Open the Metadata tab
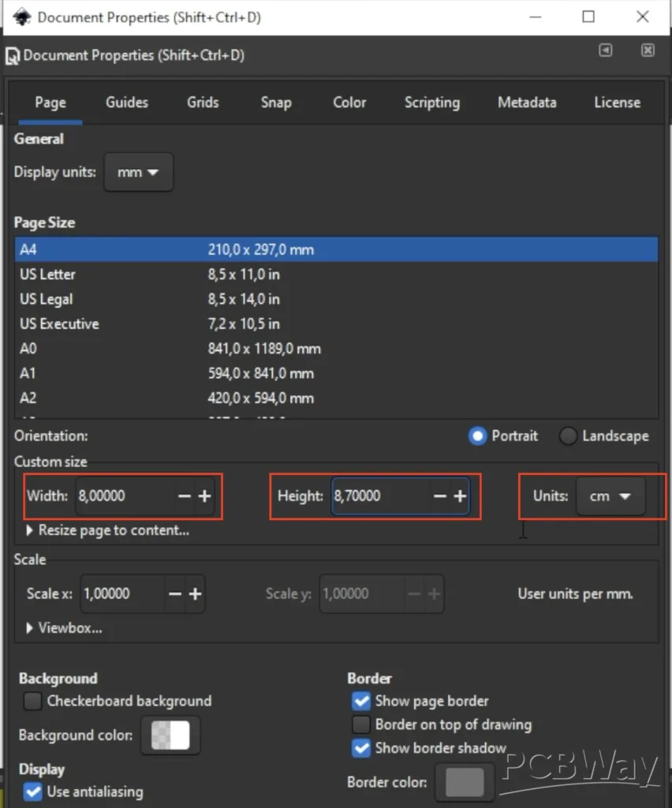The width and height of the screenshot is (672, 808). pos(526,103)
